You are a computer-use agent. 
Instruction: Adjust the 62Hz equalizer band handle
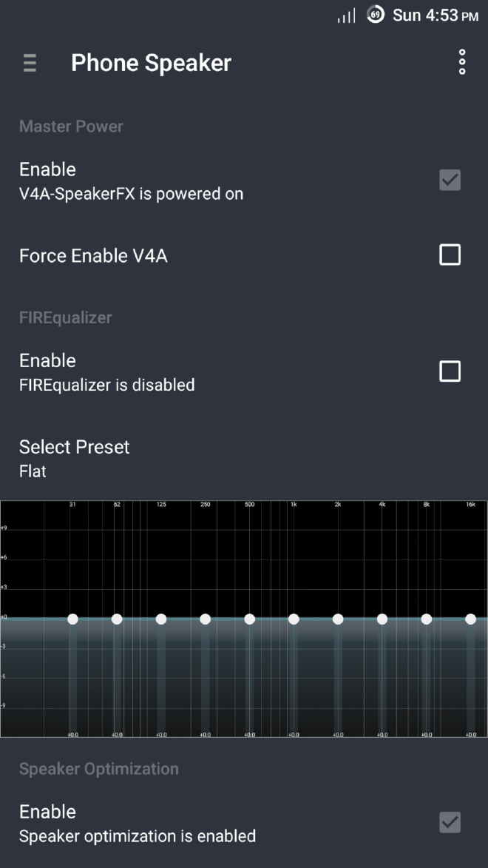(117, 619)
